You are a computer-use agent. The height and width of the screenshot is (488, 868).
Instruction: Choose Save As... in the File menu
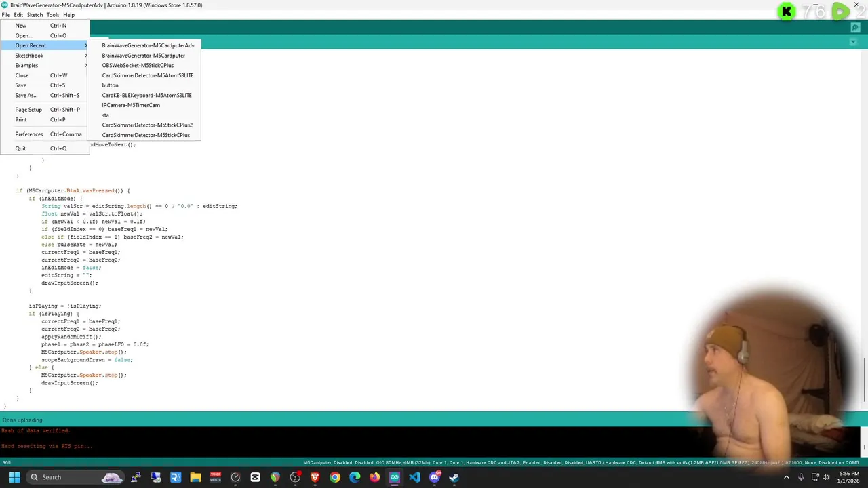click(x=45, y=96)
